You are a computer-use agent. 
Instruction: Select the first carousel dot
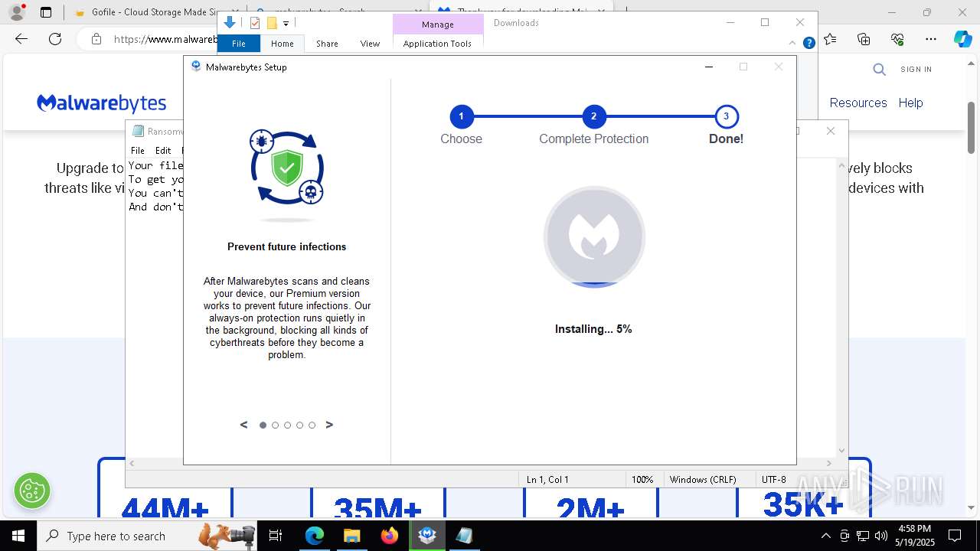click(263, 425)
